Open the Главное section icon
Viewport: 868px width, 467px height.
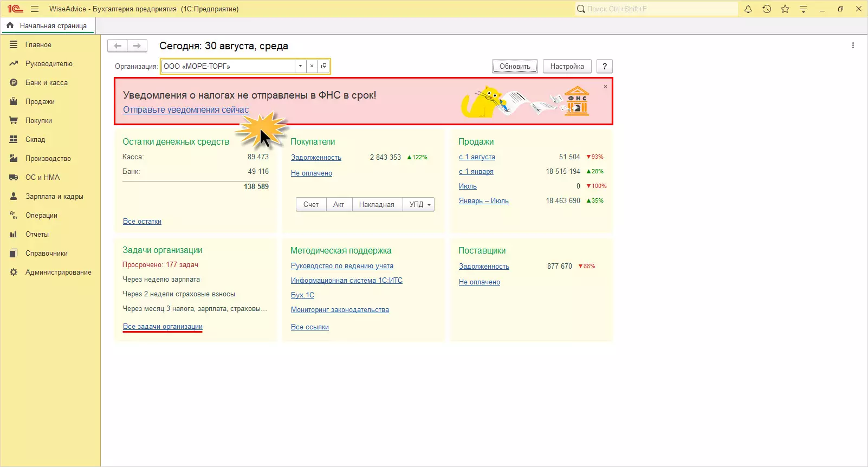(14, 44)
